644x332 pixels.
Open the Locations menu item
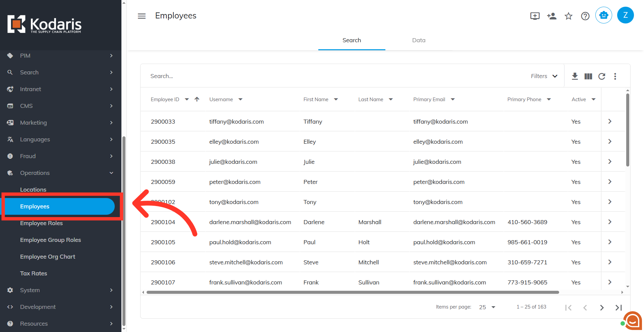pyautogui.click(x=33, y=190)
